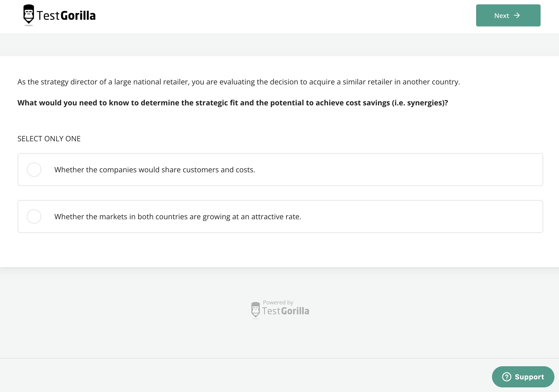The width and height of the screenshot is (559, 392).
Task: Click answer text "Whether the companies would share customers"
Action: pyautogui.click(x=155, y=170)
